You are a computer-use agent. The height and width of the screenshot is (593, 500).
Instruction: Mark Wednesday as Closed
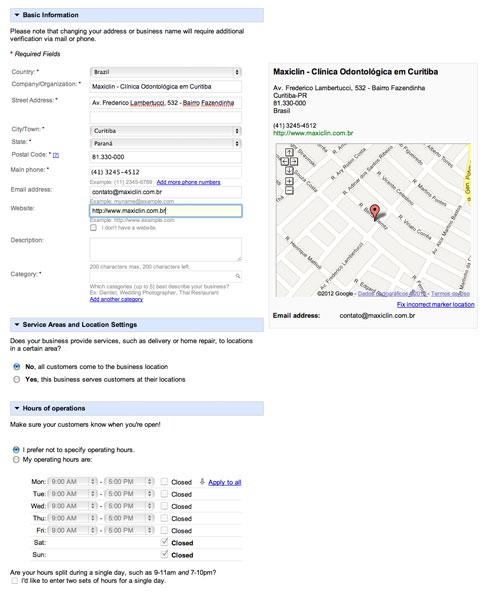click(164, 506)
